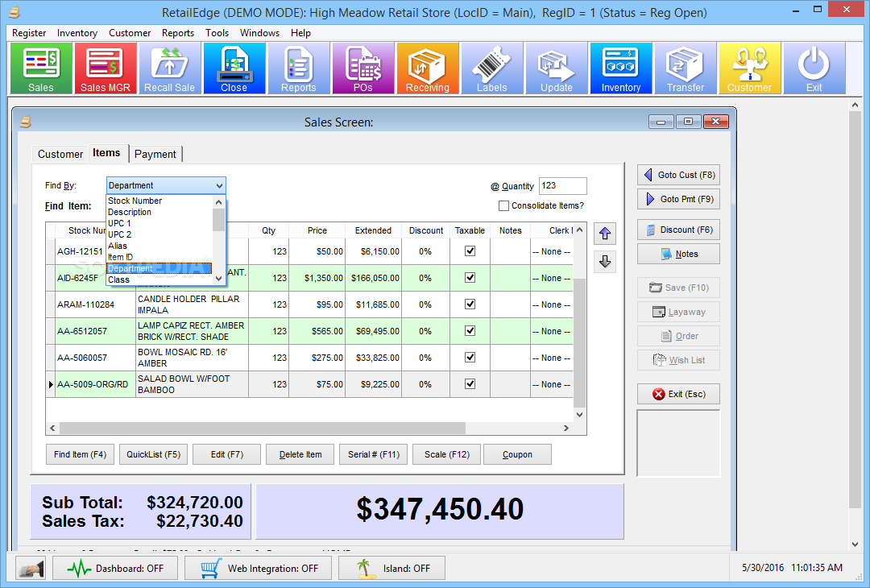The width and height of the screenshot is (870, 588).
Task: Click Edit (F7) button
Action: (226, 454)
